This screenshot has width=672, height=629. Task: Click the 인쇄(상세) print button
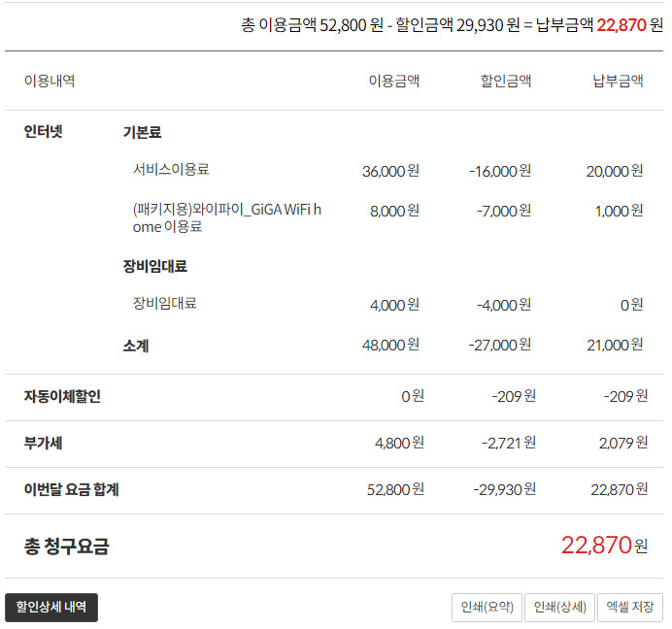[559, 608]
